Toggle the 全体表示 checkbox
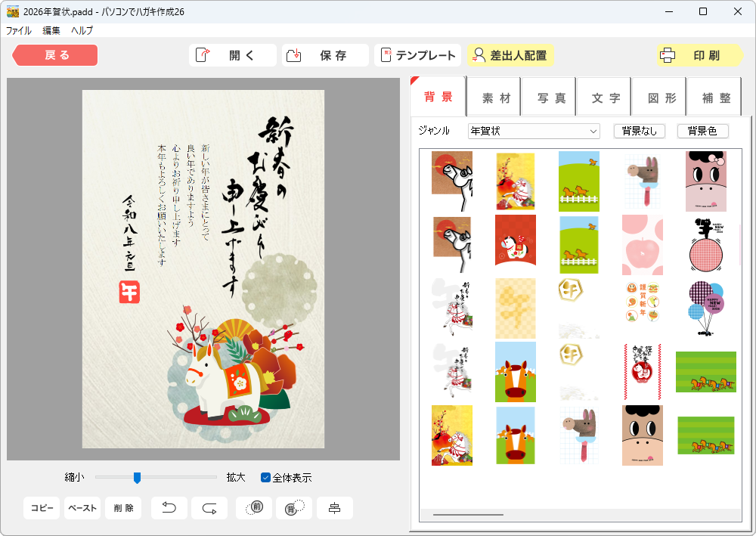Screen dimensions: 756x536 point(266,477)
